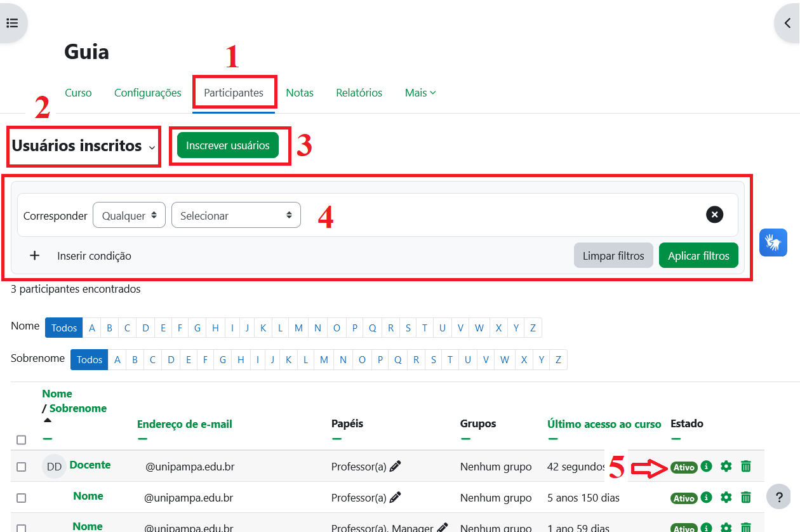Open the Qualquer match dropdown

pos(129,215)
